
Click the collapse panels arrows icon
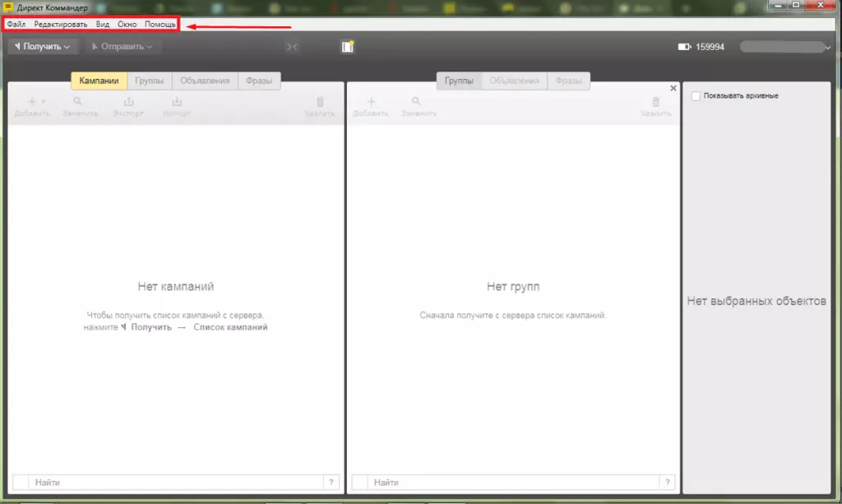point(292,47)
